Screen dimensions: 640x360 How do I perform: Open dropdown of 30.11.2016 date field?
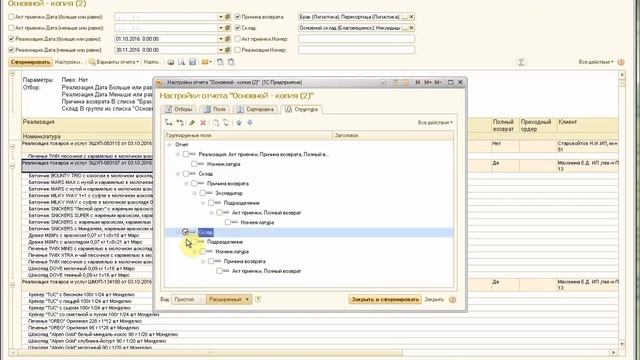220,50
